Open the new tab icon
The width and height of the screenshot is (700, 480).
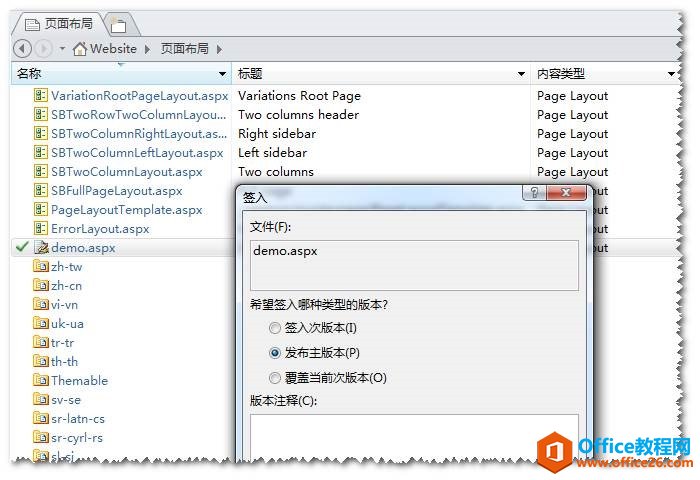(118, 25)
